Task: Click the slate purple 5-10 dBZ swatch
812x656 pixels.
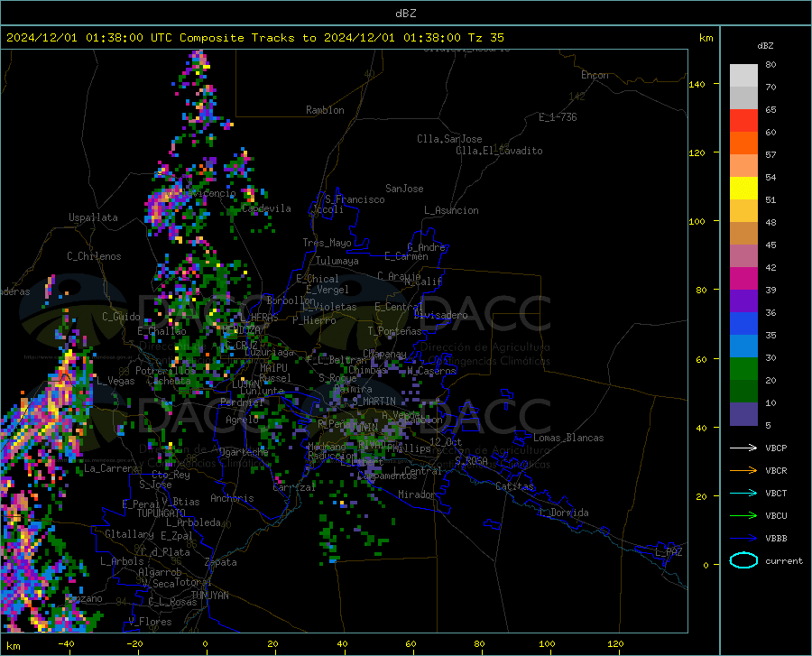Action: point(743,414)
